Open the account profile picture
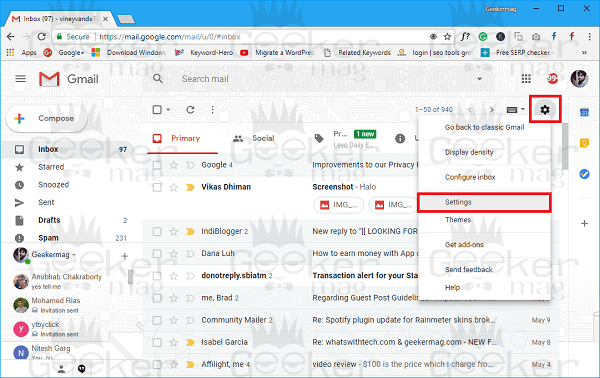 click(579, 79)
